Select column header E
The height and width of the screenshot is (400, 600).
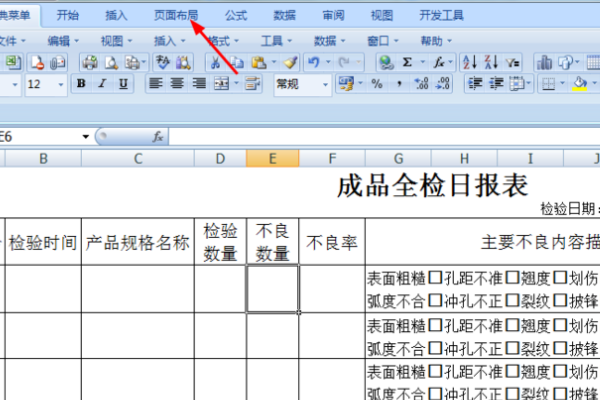(x=272, y=158)
